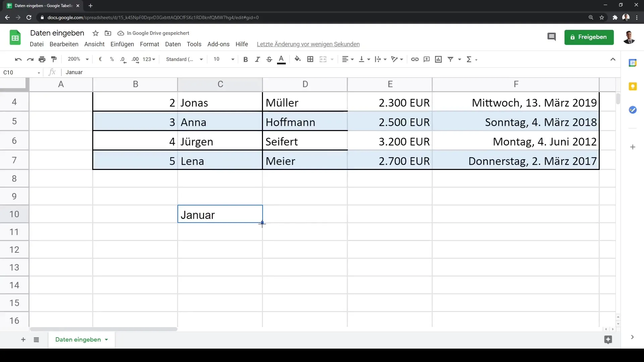Open text rotation dropdown

pyautogui.click(x=397, y=59)
